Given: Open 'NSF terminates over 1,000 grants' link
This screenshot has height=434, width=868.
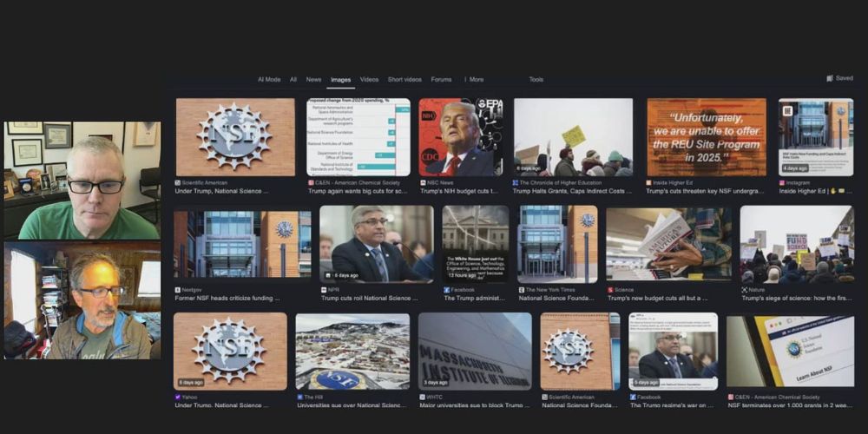Looking at the screenshot, I should 790,405.
